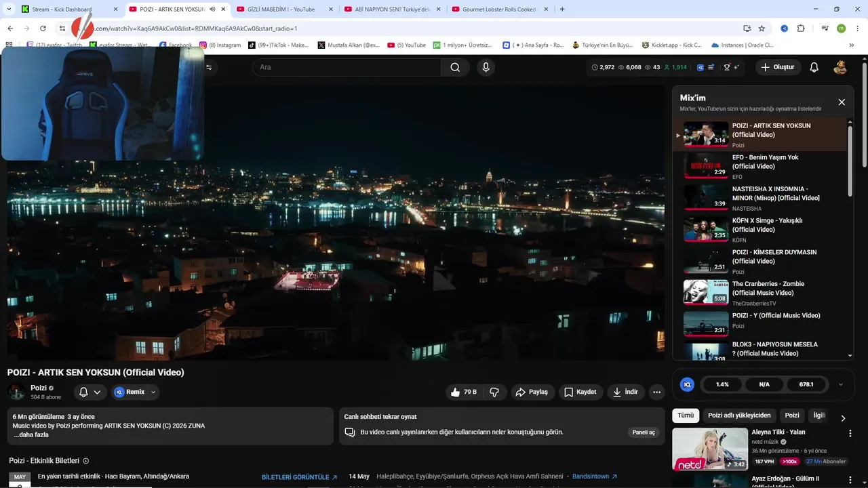
Task: Click the media control icon in the Chrome toolbar
Action: (x=825, y=28)
